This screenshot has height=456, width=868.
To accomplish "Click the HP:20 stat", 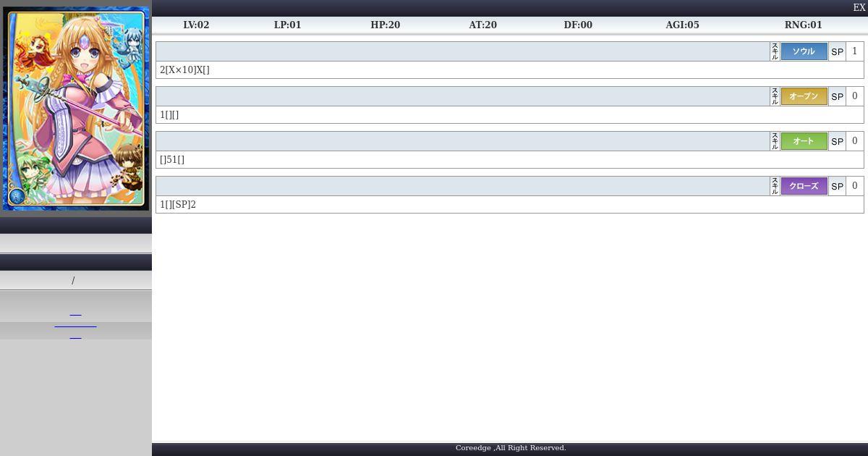I will 386,25.
